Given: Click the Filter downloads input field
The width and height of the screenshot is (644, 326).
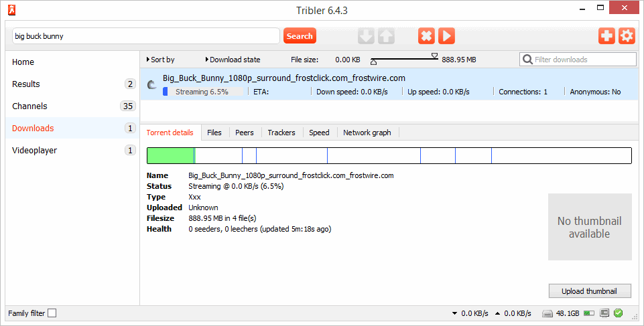Looking at the screenshot, I should tap(583, 60).
